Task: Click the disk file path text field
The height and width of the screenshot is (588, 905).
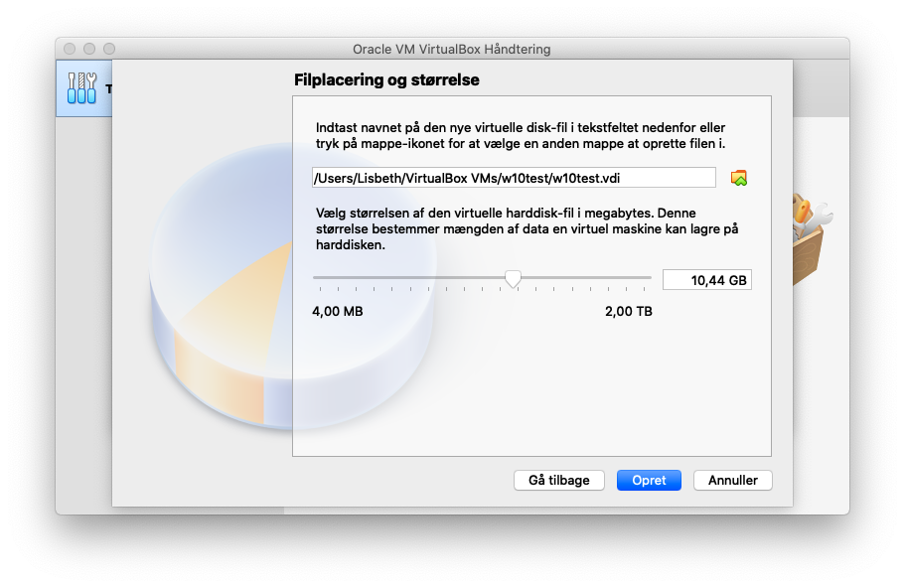Action: tap(514, 178)
